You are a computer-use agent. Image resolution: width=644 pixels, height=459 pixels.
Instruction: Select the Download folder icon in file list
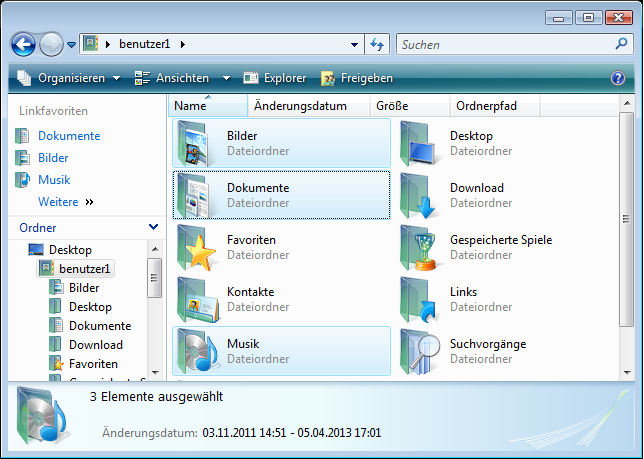(x=417, y=195)
